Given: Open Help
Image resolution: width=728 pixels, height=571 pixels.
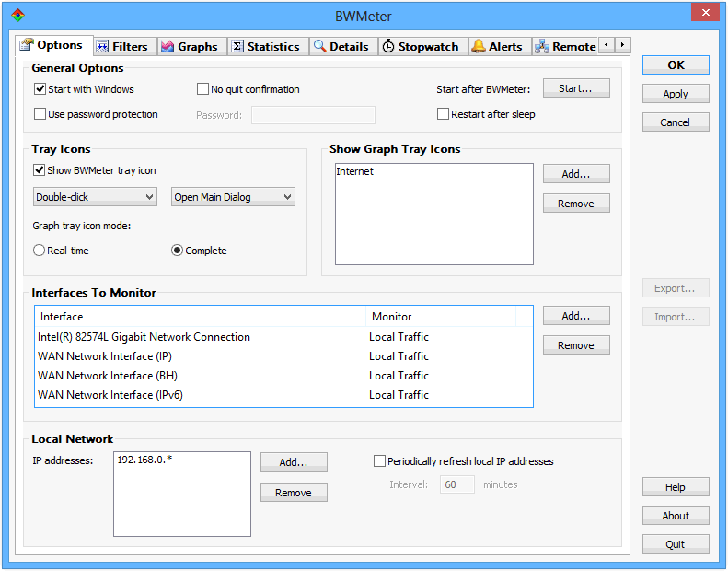Looking at the screenshot, I should click(x=676, y=487).
